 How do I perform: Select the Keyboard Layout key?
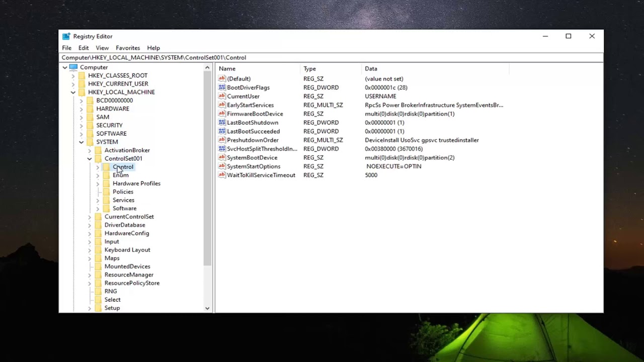click(127, 250)
